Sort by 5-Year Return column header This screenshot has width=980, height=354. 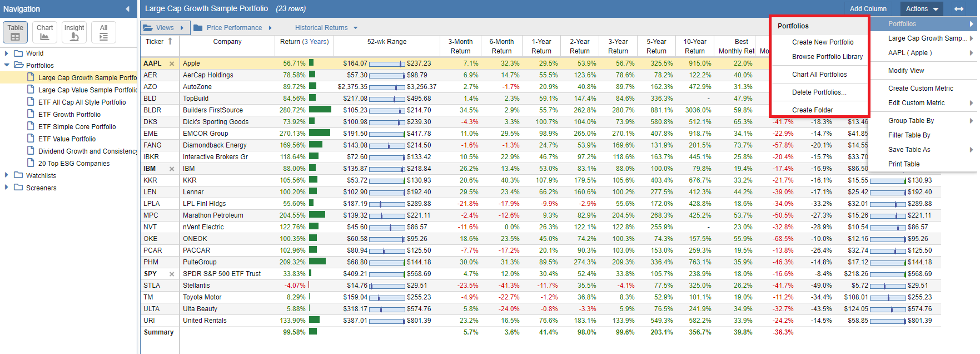point(656,46)
